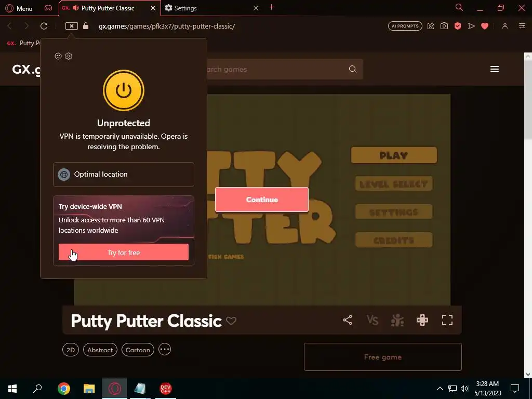Image resolution: width=532 pixels, height=399 pixels.
Task: Click the site padlock icon
Action: click(x=86, y=26)
